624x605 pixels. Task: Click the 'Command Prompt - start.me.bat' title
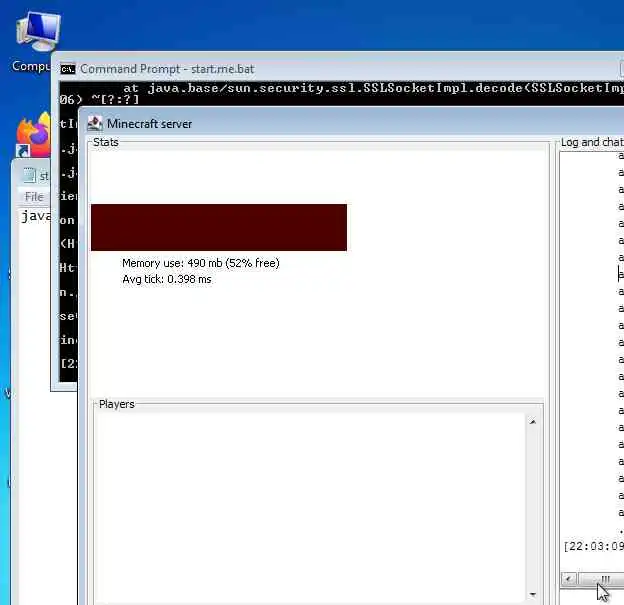167,69
